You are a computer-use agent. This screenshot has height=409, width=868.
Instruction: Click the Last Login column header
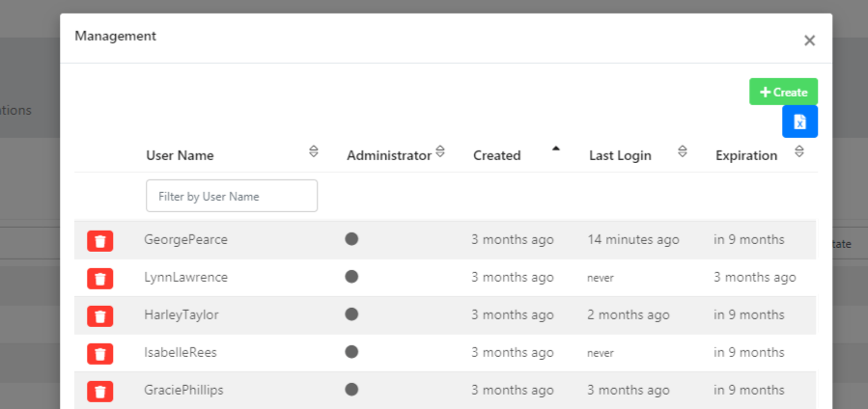(620, 156)
